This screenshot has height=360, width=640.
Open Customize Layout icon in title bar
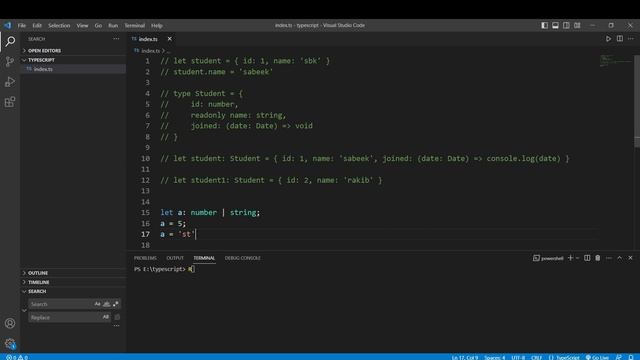coord(577,25)
